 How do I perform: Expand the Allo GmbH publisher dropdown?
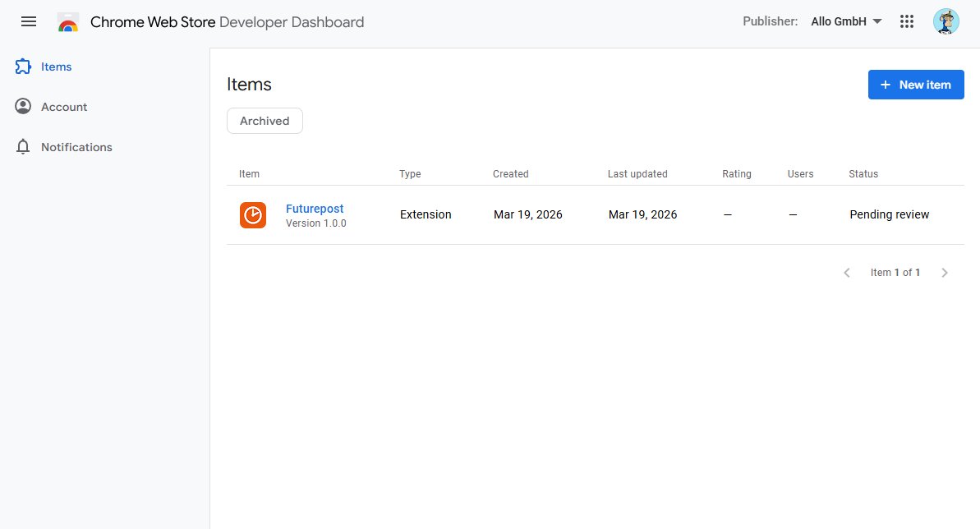click(x=846, y=22)
